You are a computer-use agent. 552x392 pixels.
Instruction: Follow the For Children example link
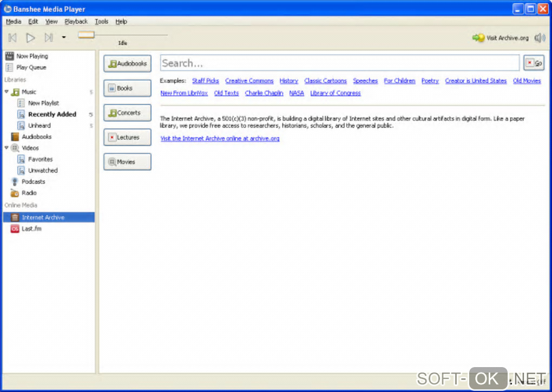coord(399,81)
